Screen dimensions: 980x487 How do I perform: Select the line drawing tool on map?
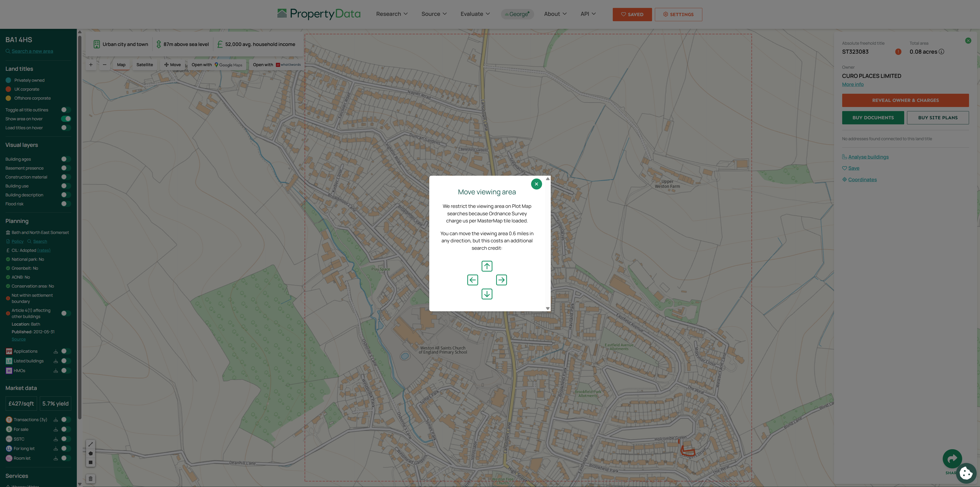coord(91,444)
